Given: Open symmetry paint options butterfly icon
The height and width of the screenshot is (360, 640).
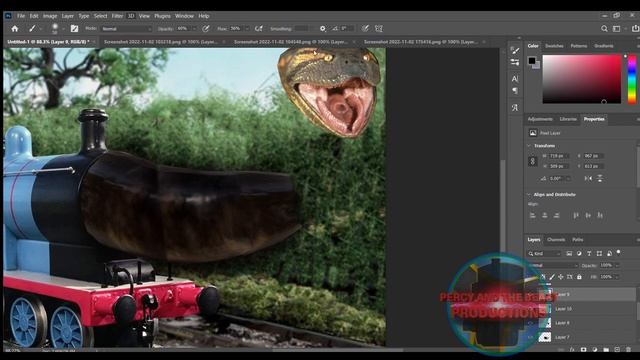Looking at the screenshot, I should point(379,29).
